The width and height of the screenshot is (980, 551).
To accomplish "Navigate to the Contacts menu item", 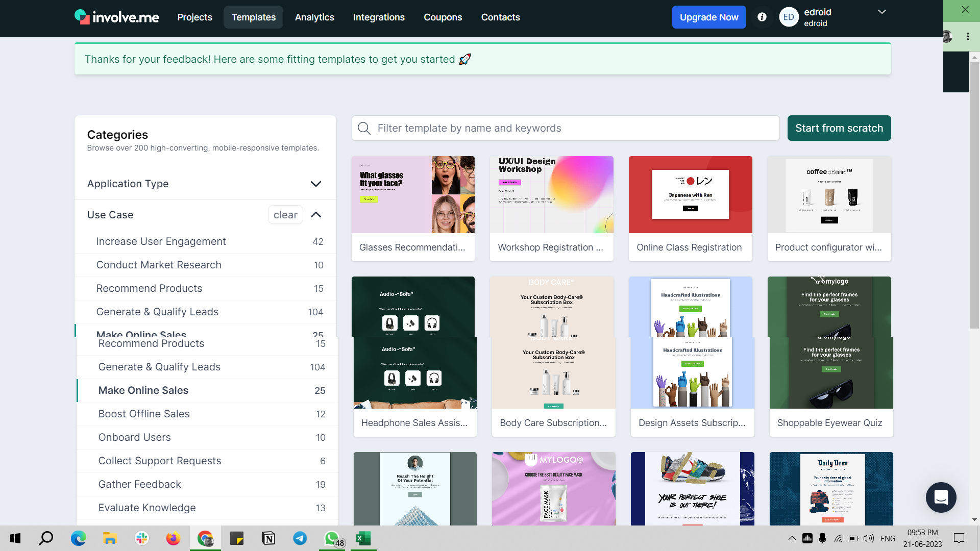I will click(500, 17).
